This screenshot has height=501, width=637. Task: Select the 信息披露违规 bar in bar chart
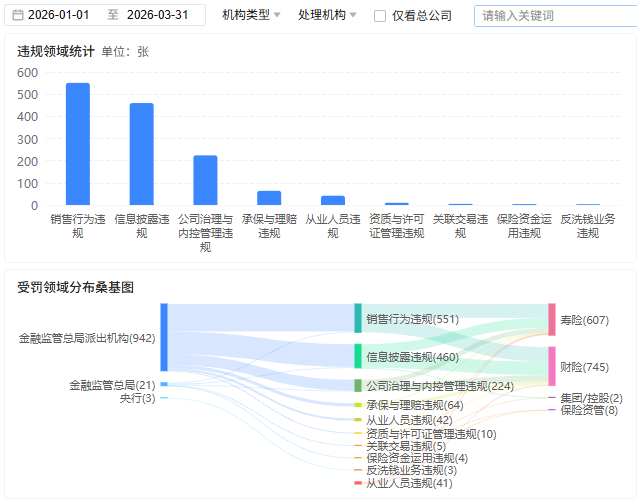(x=141, y=154)
